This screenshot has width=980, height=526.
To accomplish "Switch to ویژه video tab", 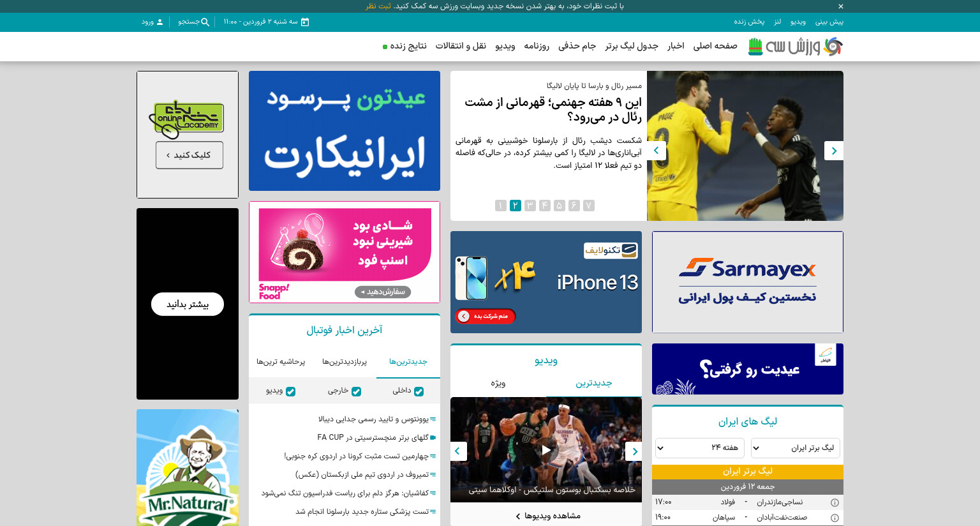I will pyautogui.click(x=498, y=383).
